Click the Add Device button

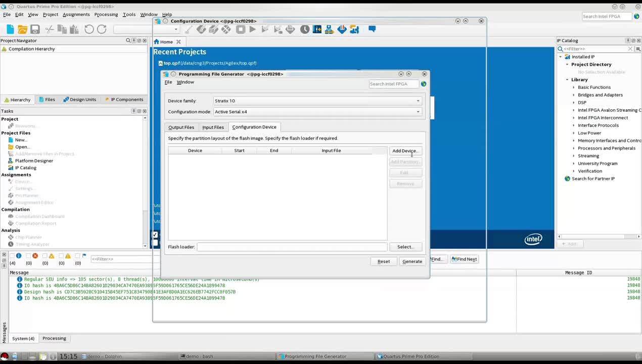pyautogui.click(x=405, y=151)
